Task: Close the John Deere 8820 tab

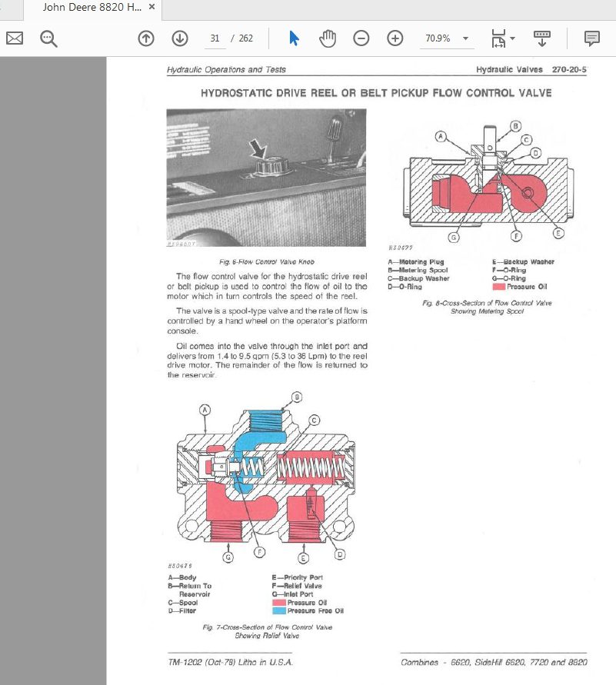Action: 152,7
